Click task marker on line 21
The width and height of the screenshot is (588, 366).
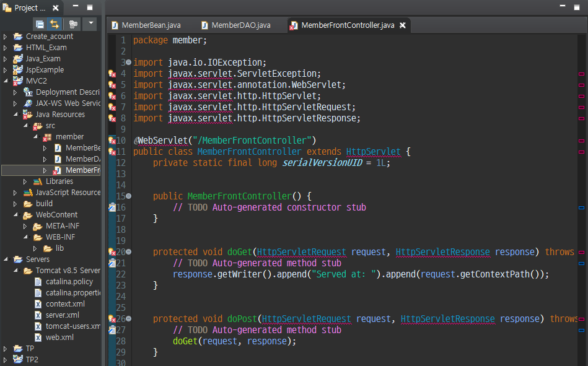pos(112,263)
